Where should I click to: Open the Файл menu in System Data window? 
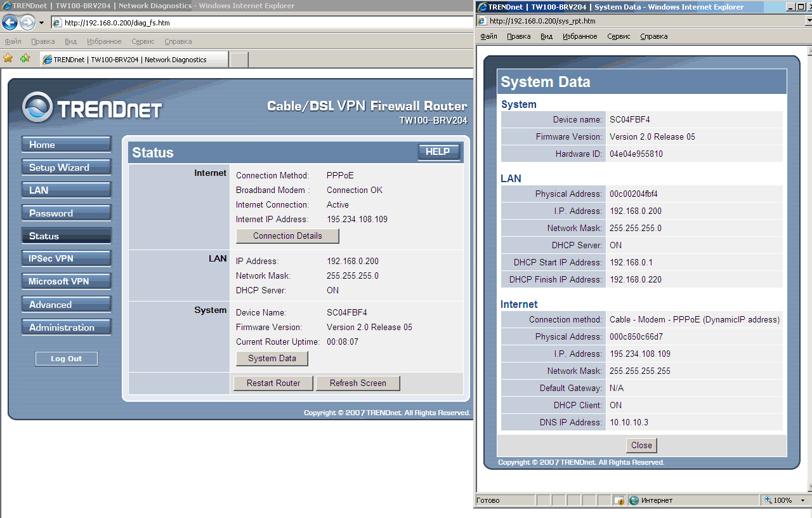489,36
